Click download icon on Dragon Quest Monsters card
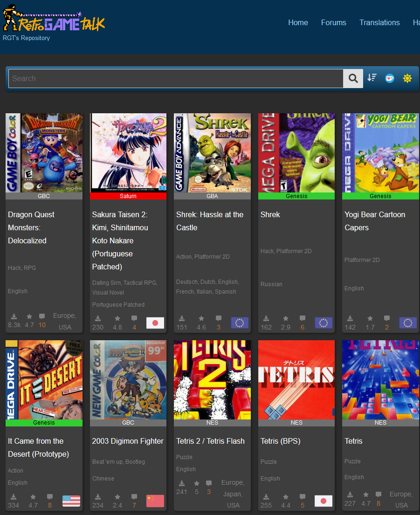 pyautogui.click(x=14, y=316)
